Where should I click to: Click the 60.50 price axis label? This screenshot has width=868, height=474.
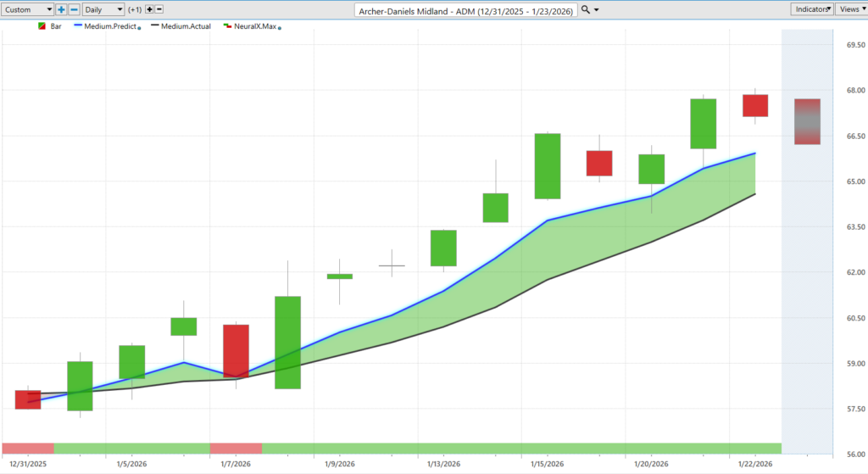pyautogui.click(x=855, y=318)
